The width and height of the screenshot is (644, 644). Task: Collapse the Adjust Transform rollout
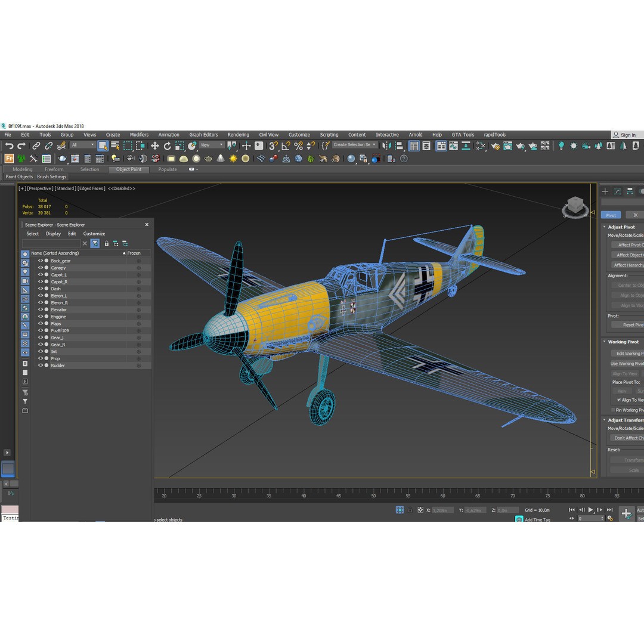click(605, 420)
